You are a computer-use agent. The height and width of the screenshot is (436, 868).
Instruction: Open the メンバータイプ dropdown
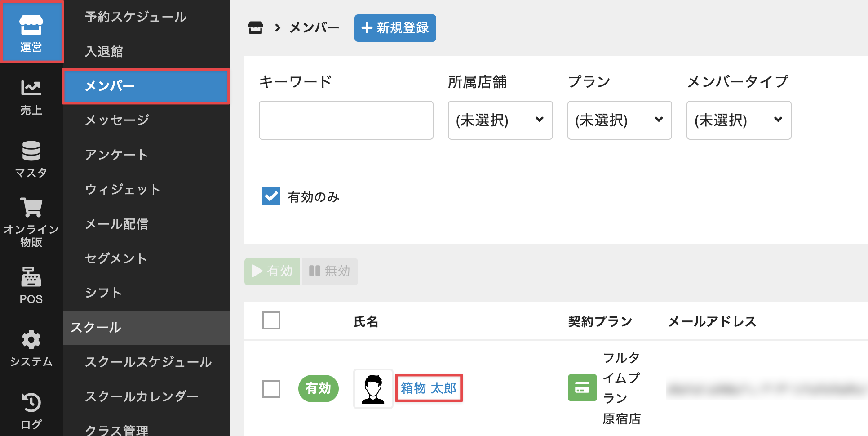coord(739,120)
